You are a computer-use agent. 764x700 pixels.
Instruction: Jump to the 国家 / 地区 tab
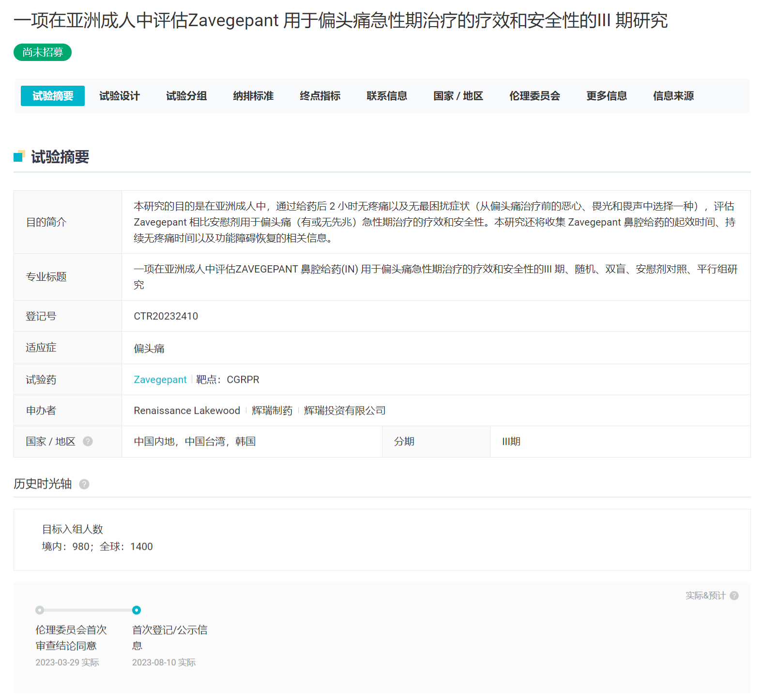(x=458, y=96)
